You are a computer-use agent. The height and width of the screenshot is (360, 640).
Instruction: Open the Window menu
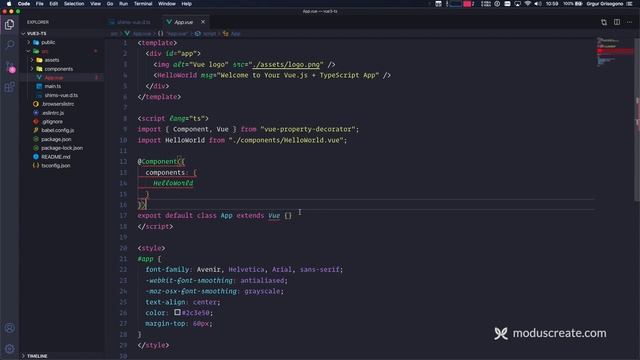point(167,4)
